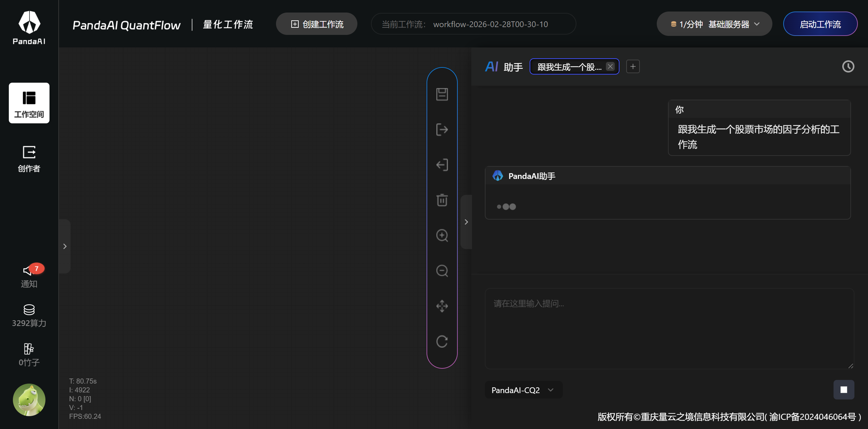868x429 pixels.
Task: Select the 跟我生成一个股... conversation tab
Action: click(x=570, y=67)
